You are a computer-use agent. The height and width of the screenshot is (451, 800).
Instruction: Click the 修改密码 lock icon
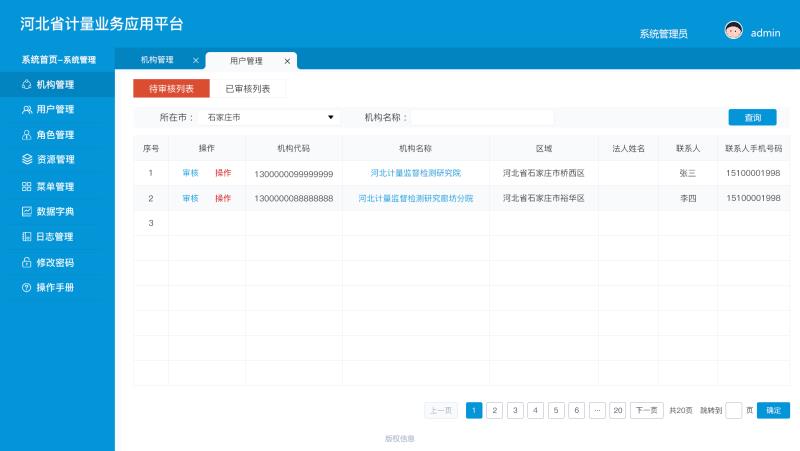pos(26,263)
